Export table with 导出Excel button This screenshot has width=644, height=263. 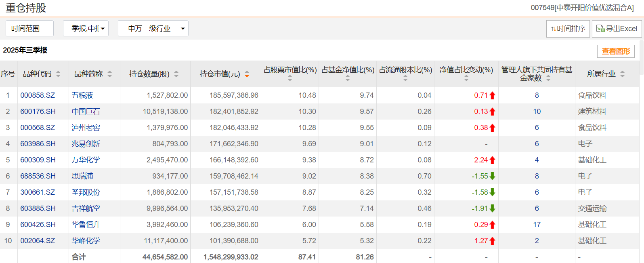tap(617, 29)
